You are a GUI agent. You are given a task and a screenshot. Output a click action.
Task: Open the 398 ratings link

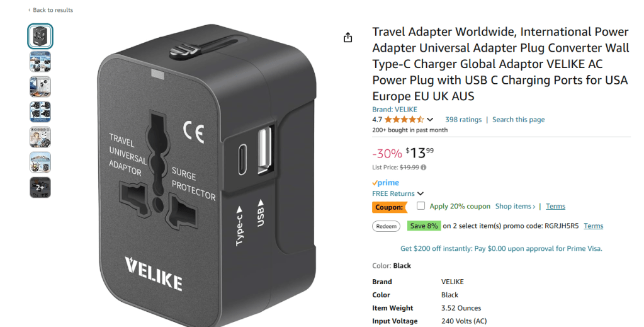463,120
